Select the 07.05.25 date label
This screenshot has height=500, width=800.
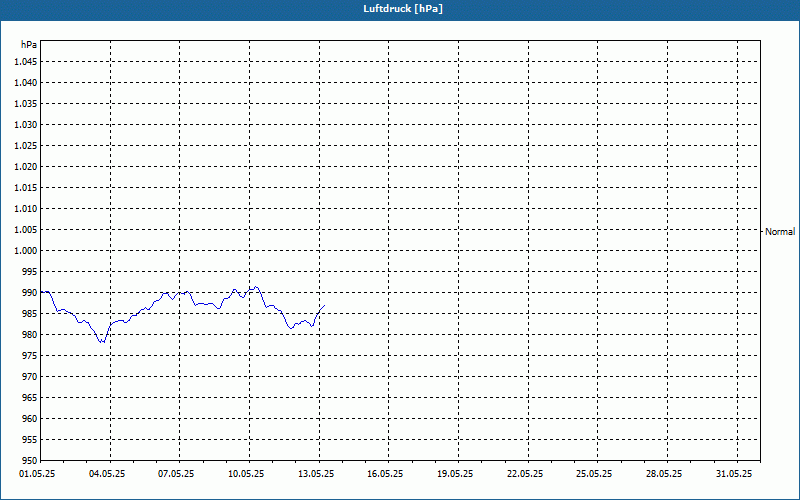[x=176, y=474]
